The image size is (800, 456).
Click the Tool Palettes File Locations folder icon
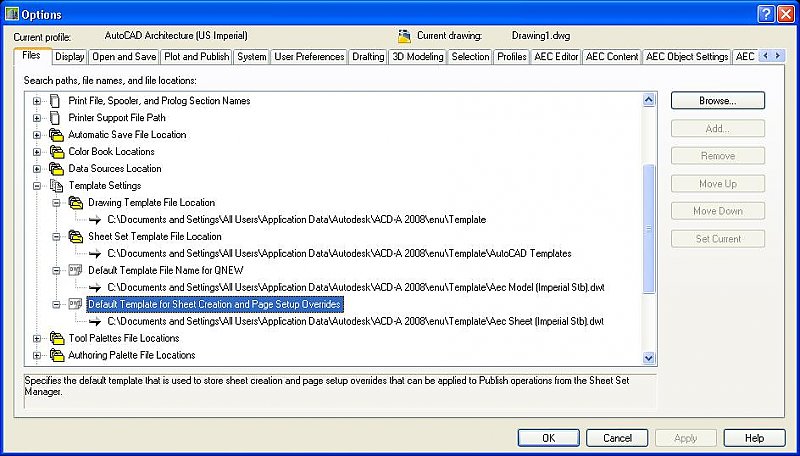[x=57, y=338]
